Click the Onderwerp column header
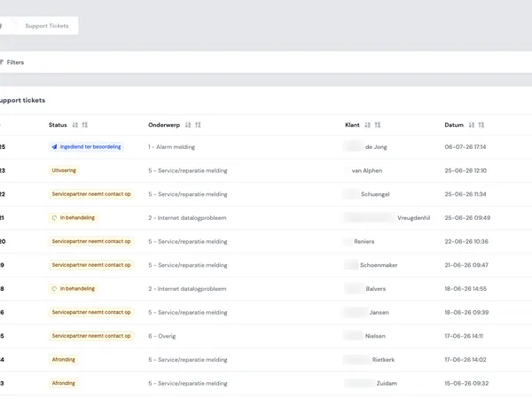 (x=164, y=125)
